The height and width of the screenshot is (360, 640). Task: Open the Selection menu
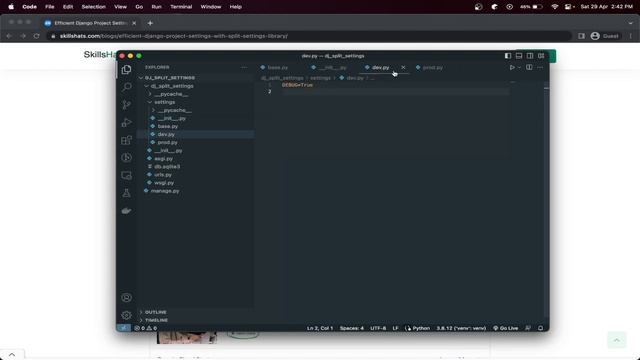pos(93,7)
